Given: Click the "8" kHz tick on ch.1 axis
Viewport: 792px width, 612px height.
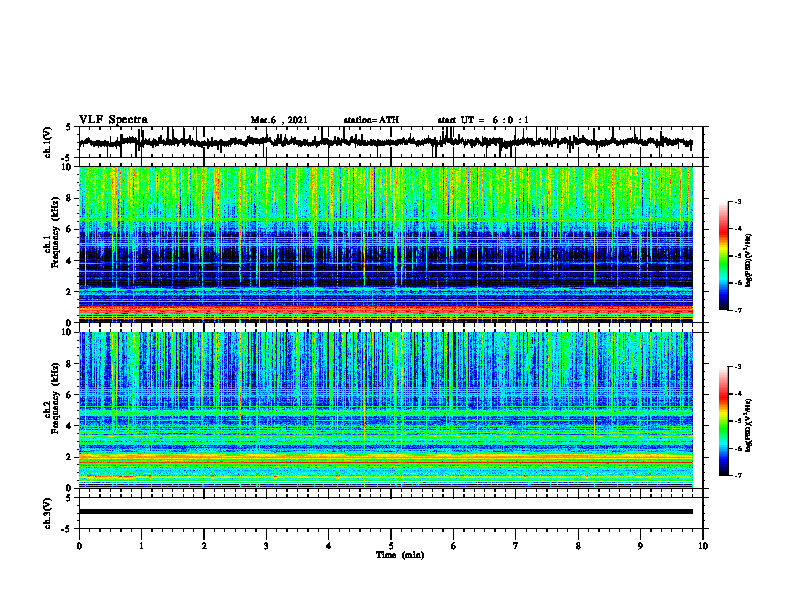Looking at the screenshot, I should tap(69, 198).
